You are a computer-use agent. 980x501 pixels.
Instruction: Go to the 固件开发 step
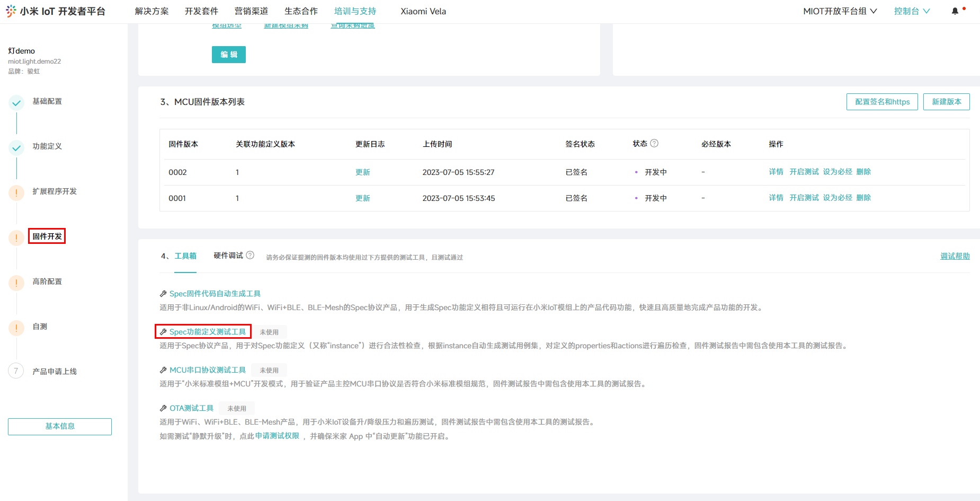pyautogui.click(x=47, y=236)
